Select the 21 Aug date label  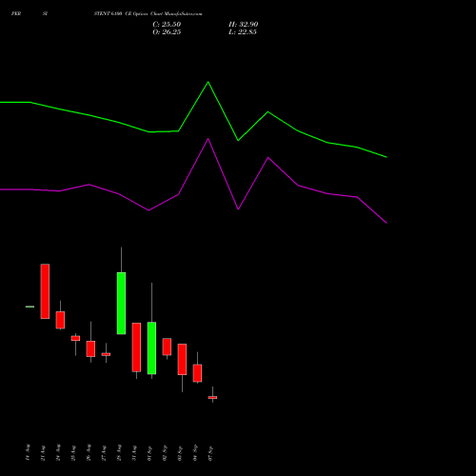[43, 453]
